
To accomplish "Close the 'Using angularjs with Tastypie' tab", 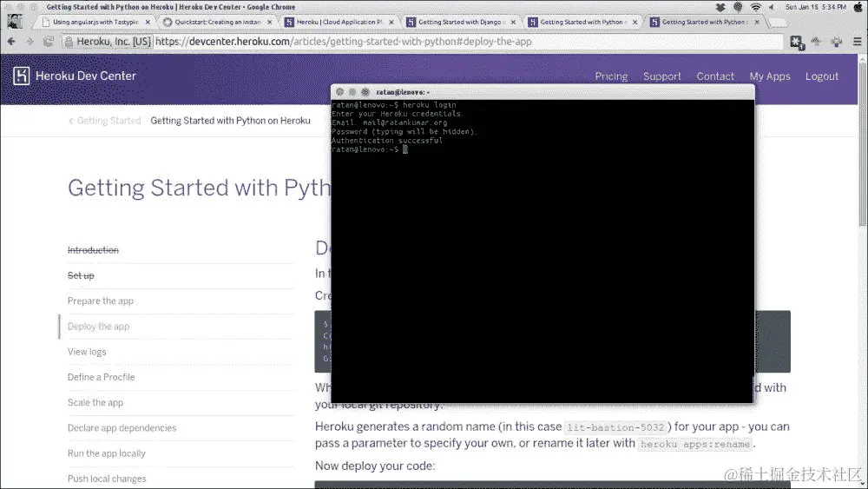I will pyautogui.click(x=148, y=23).
